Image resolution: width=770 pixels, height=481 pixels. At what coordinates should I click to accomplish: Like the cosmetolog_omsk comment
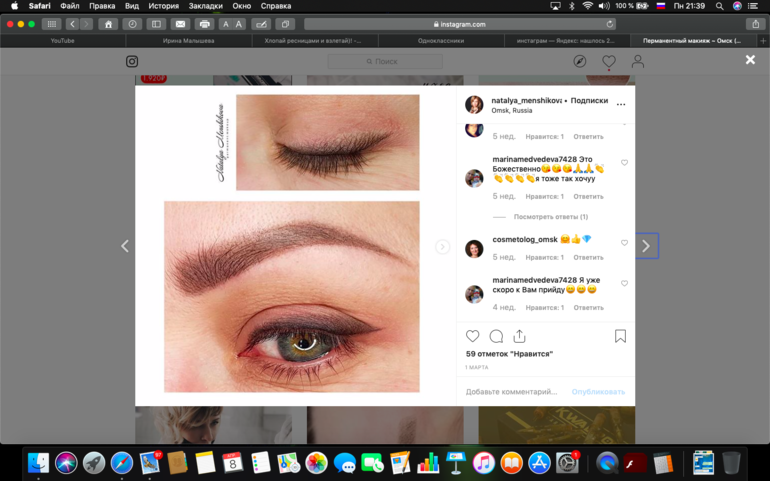[625, 243]
